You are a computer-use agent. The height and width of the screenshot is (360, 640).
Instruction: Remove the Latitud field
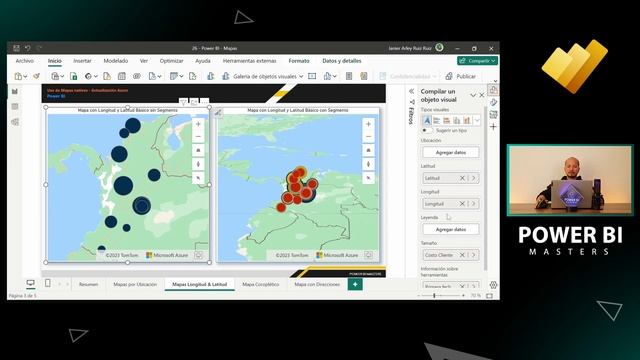click(x=462, y=178)
